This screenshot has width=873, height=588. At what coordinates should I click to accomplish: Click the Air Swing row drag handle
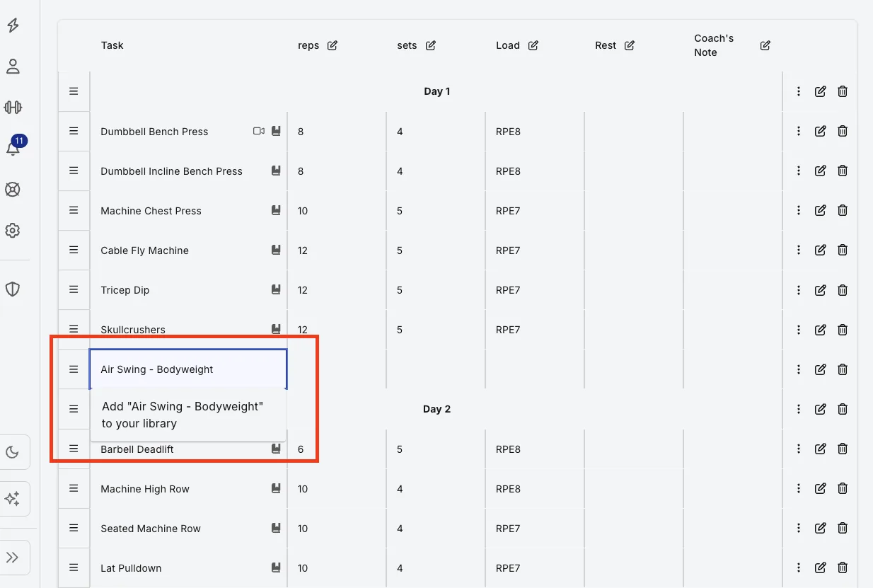(74, 369)
